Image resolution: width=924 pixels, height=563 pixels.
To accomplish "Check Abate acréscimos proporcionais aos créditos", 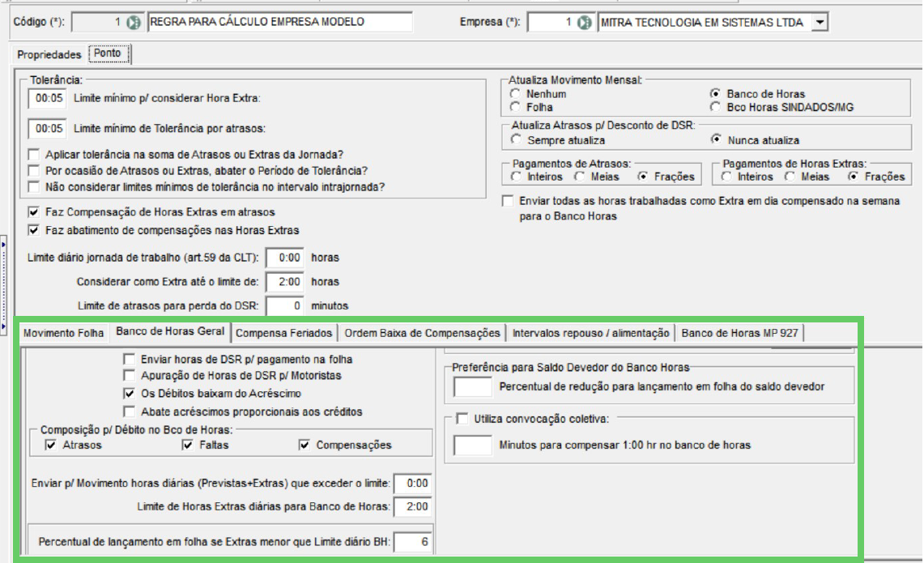I will [x=129, y=412].
